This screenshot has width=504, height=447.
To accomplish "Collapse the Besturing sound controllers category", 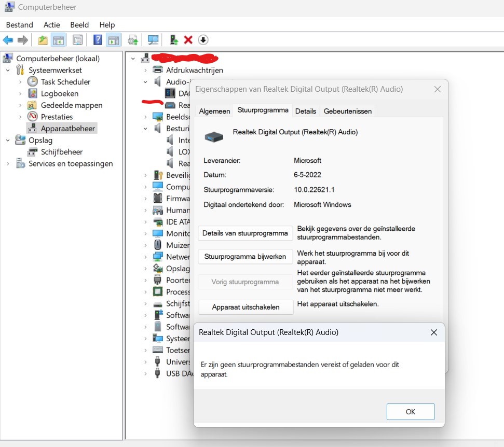I will coord(145,129).
